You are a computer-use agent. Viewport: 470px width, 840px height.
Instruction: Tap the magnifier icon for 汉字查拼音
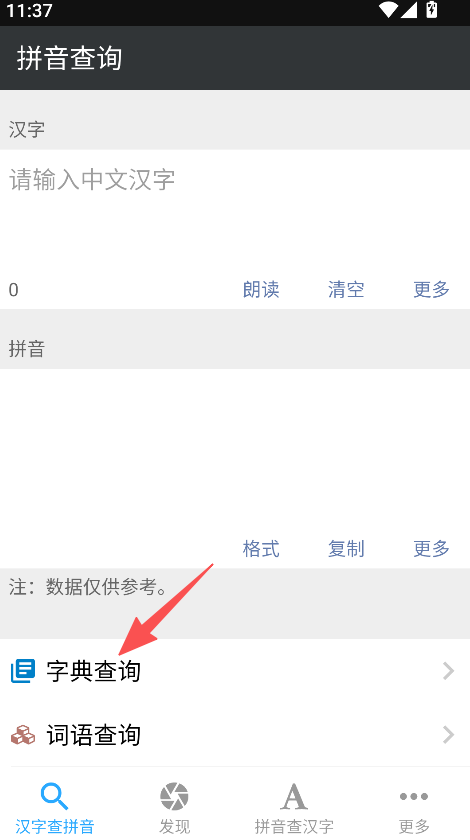tap(55, 796)
